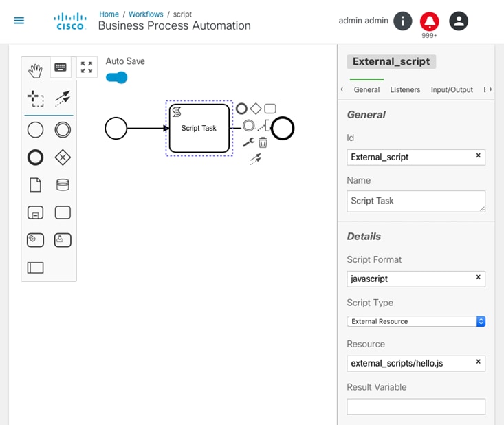Activate the lasso selection tool
This screenshot has width=504, height=425.
[35, 98]
